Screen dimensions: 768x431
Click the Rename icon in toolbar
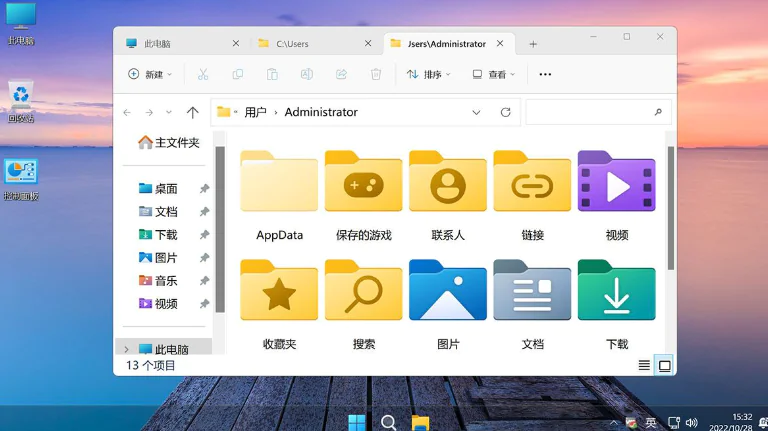(x=307, y=74)
